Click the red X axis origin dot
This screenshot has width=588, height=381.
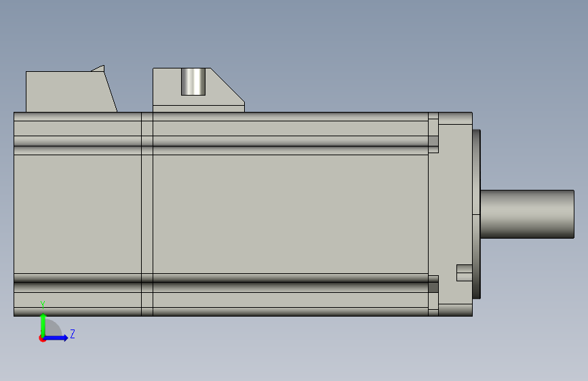point(42,338)
